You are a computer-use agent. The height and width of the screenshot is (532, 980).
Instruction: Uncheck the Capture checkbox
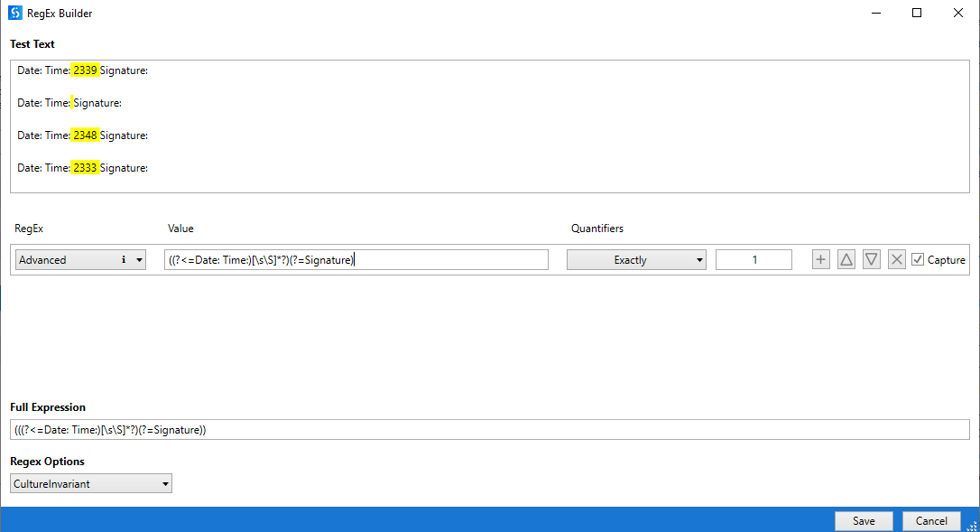[x=918, y=259]
